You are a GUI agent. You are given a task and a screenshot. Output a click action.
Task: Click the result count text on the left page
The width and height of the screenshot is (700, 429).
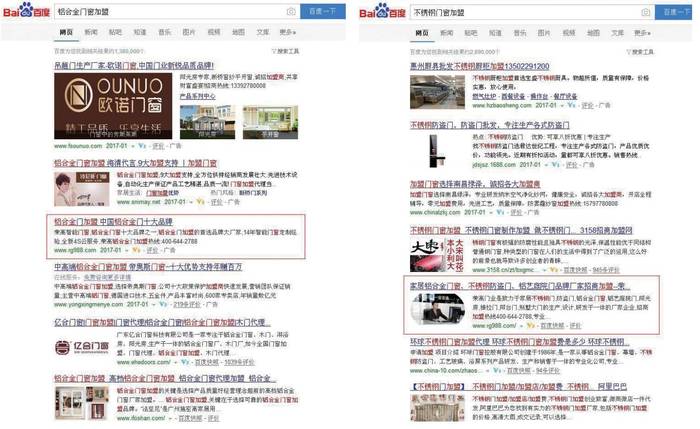click(99, 51)
